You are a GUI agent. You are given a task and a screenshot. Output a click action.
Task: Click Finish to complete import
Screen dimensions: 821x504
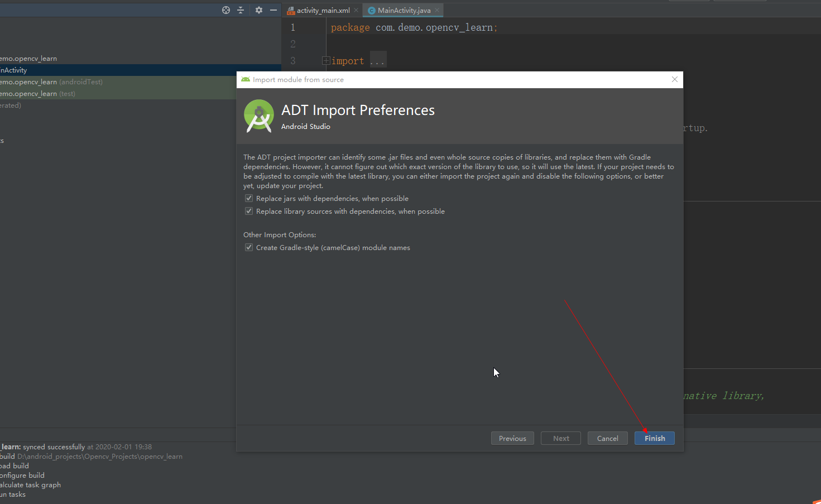[x=655, y=438]
